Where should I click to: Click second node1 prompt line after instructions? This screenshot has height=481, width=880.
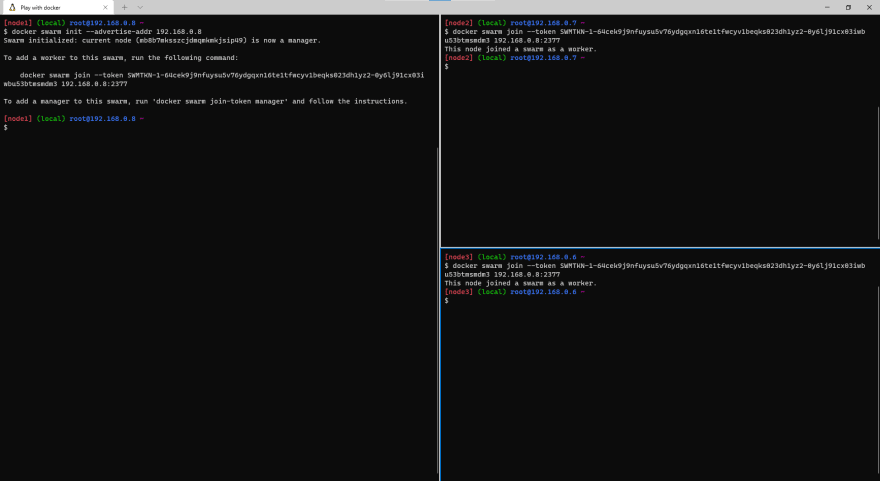coord(74,119)
